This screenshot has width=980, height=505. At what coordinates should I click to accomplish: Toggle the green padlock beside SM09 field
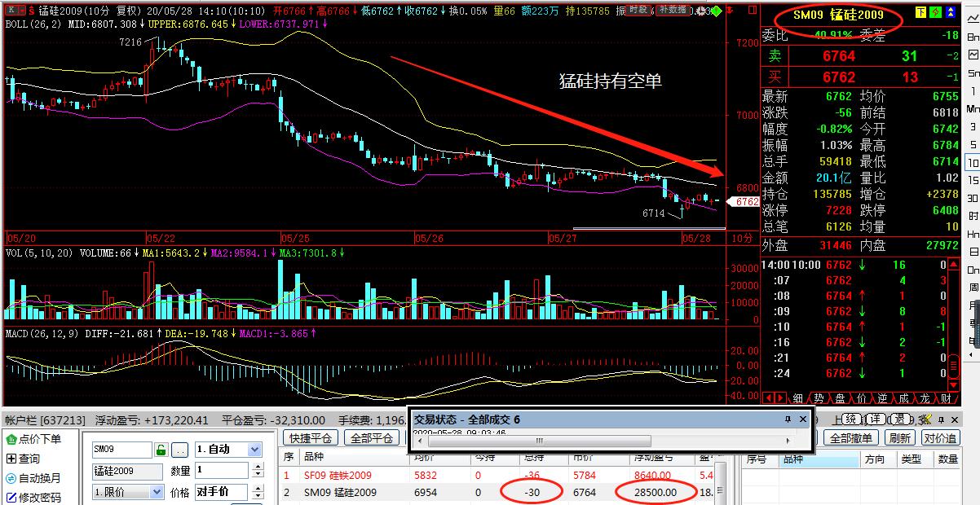(161, 450)
